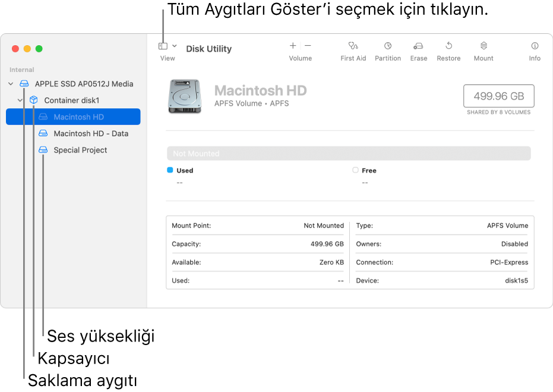The height and width of the screenshot is (392, 553).
Task: Click the yellow minimize window button
Action: click(x=27, y=49)
